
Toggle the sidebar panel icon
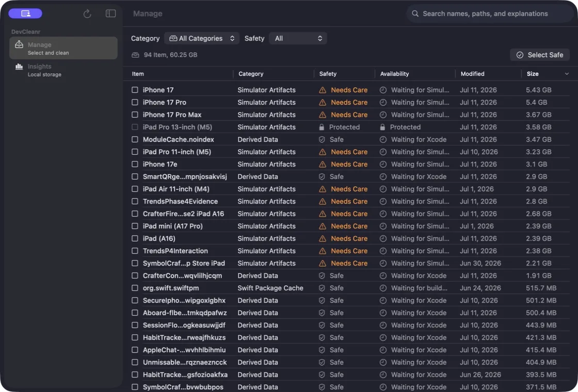(x=110, y=13)
